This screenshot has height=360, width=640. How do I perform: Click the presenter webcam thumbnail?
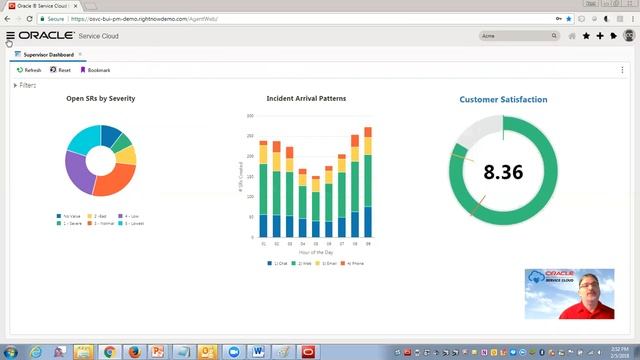point(569,293)
